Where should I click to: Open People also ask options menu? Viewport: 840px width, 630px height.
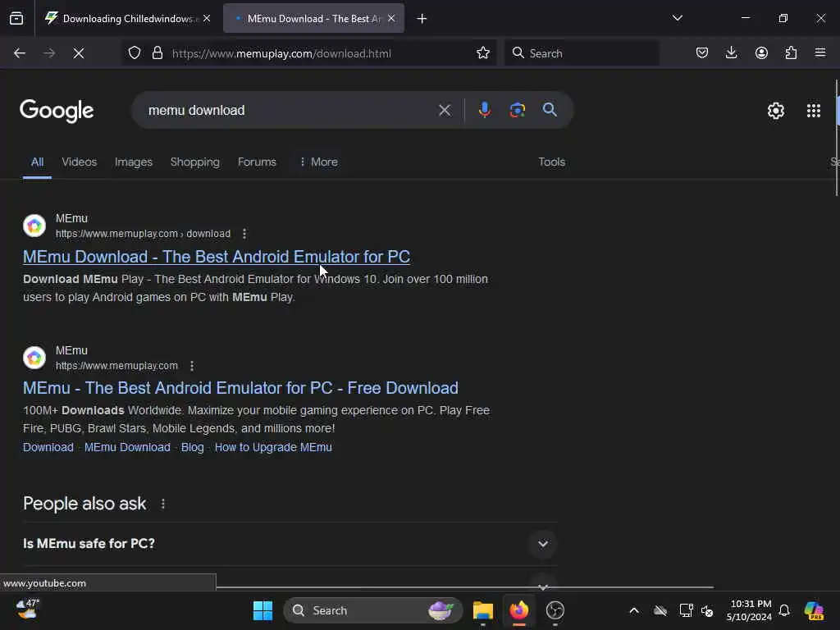click(x=163, y=504)
